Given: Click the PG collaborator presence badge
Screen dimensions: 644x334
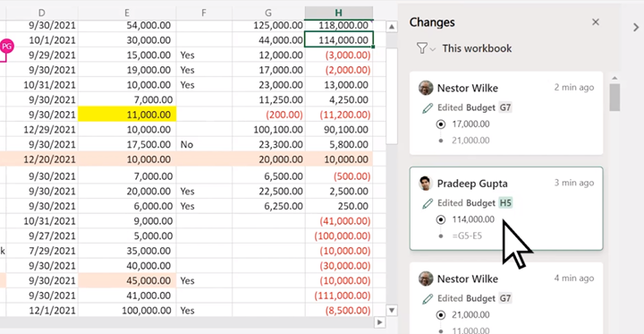Looking at the screenshot, I should (x=6, y=46).
